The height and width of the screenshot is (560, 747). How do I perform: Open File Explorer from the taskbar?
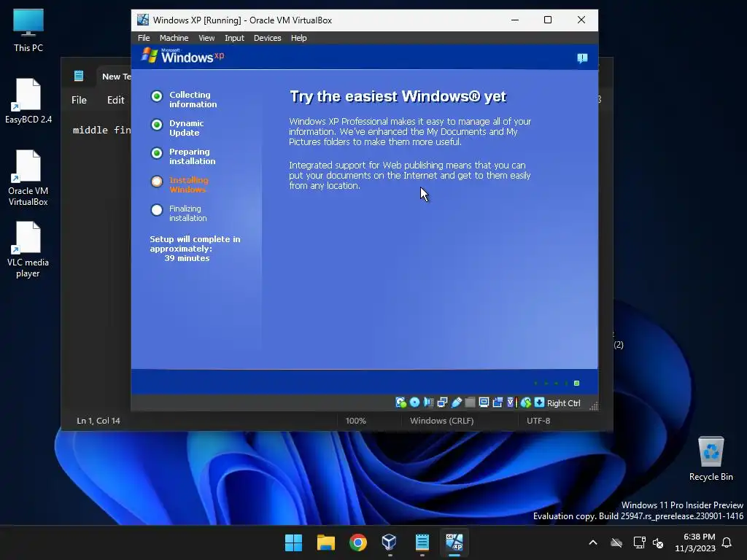click(326, 542)
